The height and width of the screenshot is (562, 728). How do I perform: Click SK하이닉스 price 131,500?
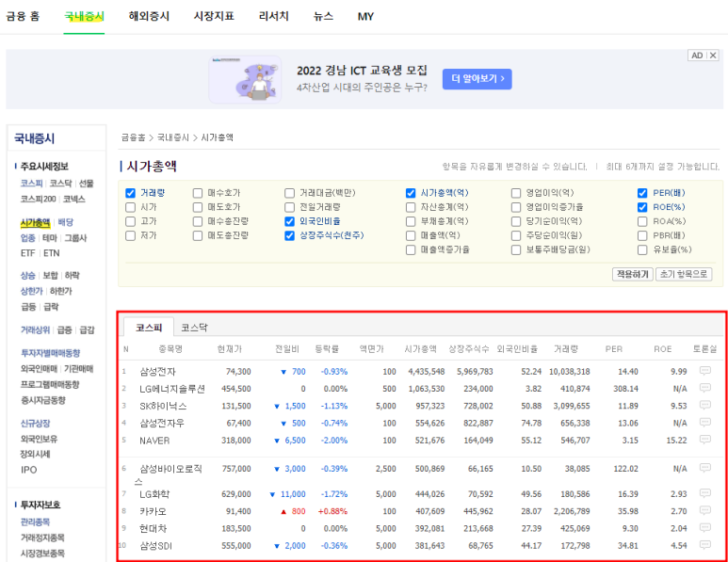235,406
